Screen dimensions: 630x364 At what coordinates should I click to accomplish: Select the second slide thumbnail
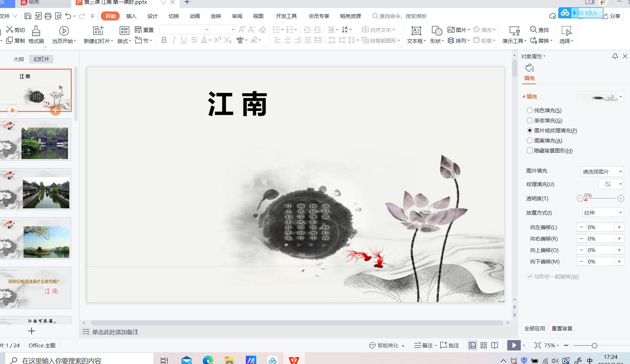pos(36,140)
